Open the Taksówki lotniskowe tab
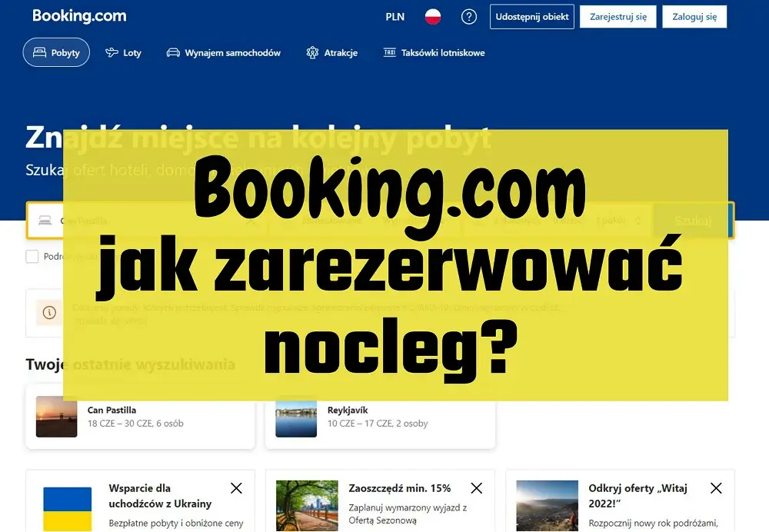Image resolution: width=769 pixels, height=532 pixels. (x=434, y=52)
